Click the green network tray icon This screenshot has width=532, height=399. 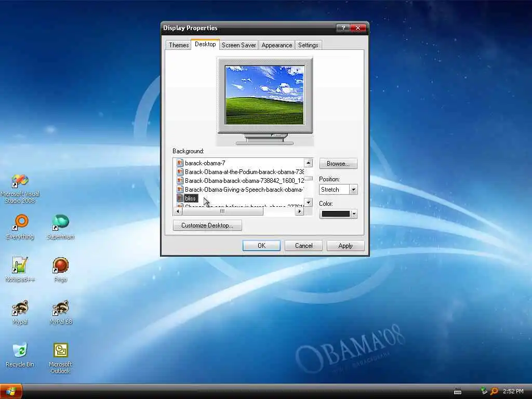484,391
